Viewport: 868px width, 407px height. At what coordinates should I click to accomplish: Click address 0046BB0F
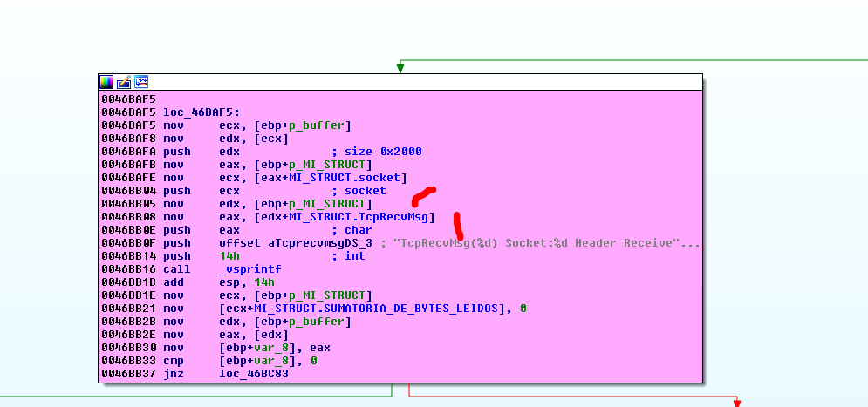(x=129, y=243)
